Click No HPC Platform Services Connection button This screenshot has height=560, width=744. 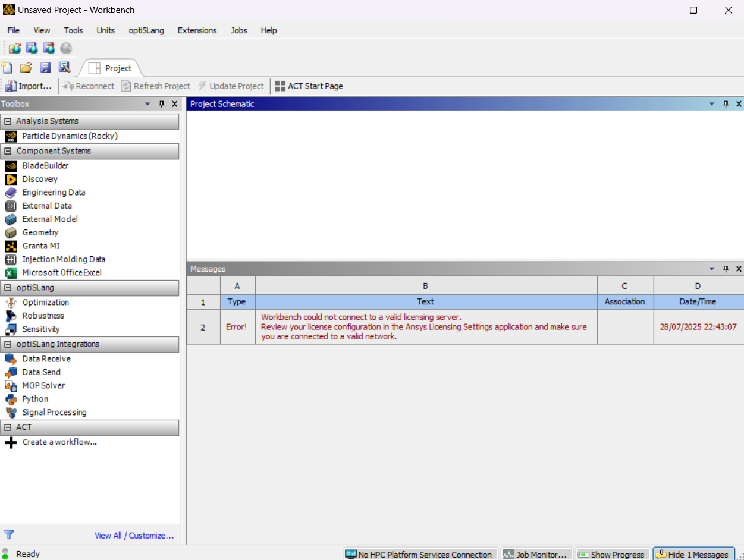(x=419, y=554)
